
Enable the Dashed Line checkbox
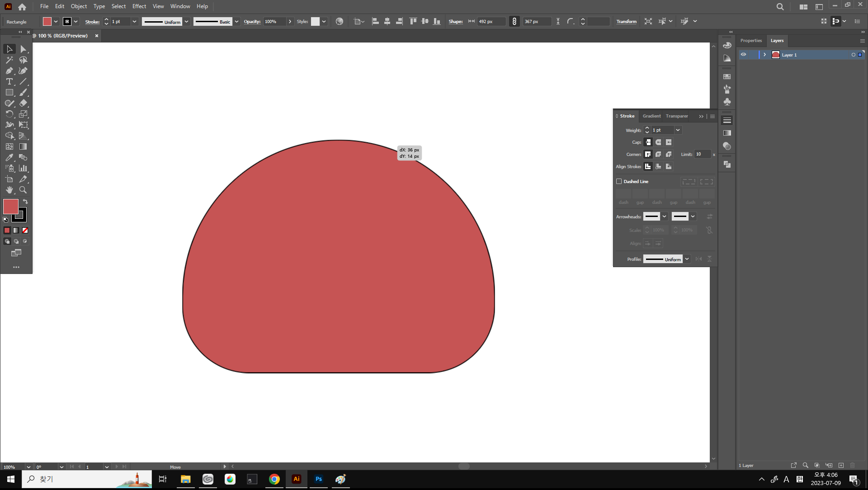click(619, 182)
